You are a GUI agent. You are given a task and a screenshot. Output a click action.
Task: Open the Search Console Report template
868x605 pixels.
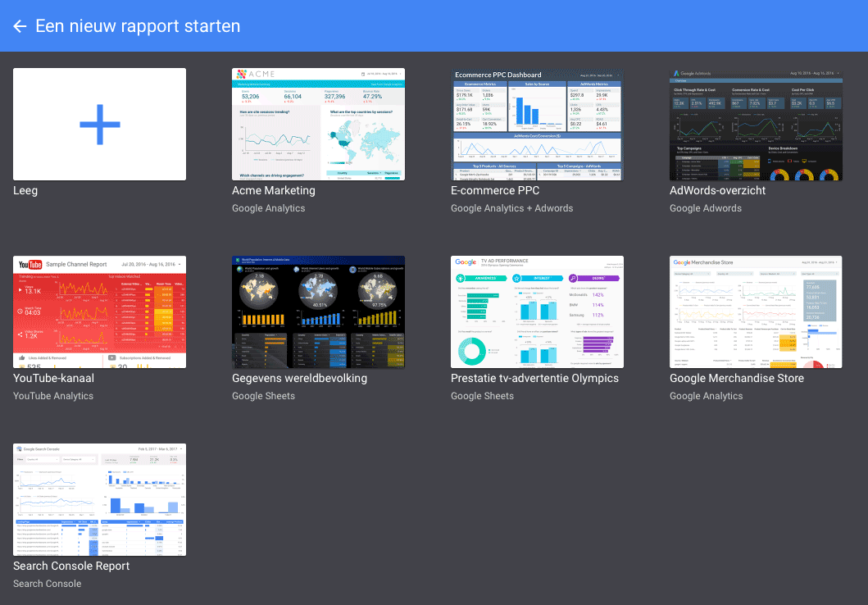[x=99, y=499]
